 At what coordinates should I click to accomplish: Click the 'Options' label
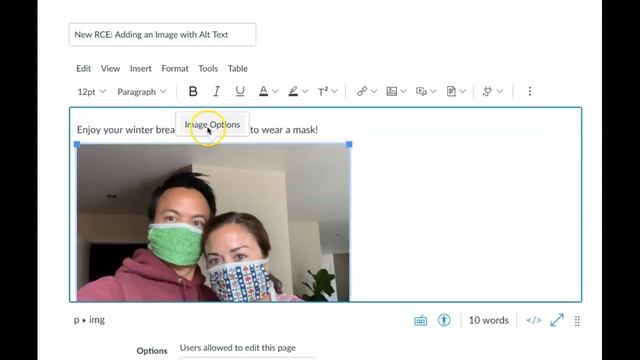coord(152,351)
